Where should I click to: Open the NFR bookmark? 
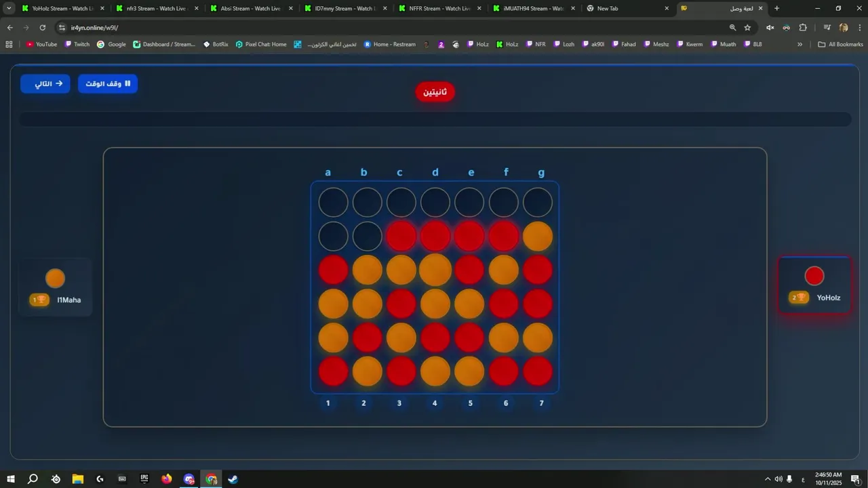tap(535, 44)
